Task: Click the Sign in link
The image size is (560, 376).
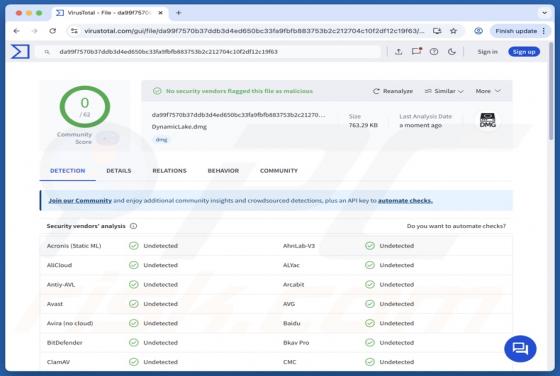Action: (488, 52)
